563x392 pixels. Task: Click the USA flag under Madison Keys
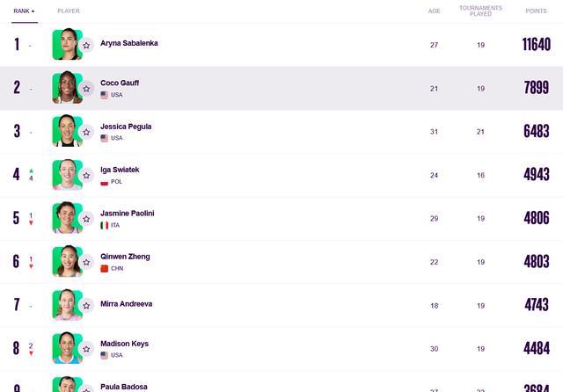pos(104,355)
